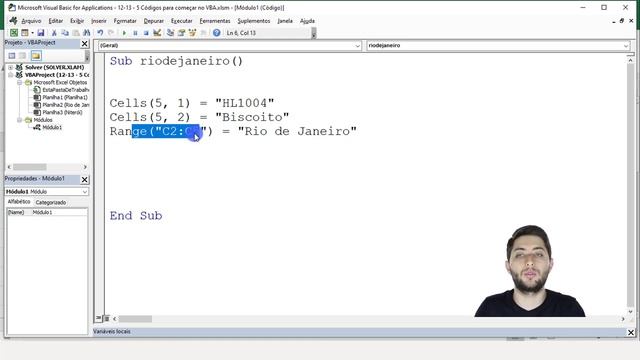Open VBA Help question mark icon

216,33
